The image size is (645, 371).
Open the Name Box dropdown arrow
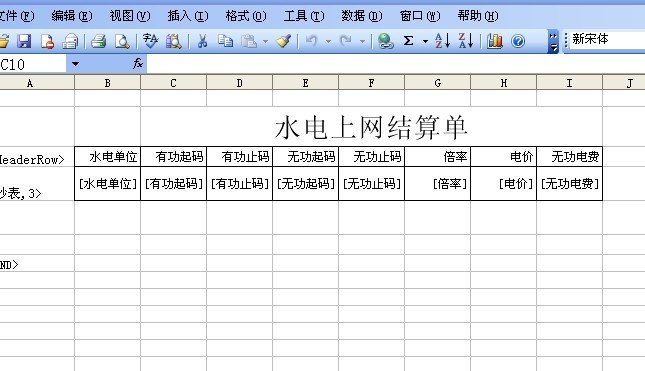(75, 64)
